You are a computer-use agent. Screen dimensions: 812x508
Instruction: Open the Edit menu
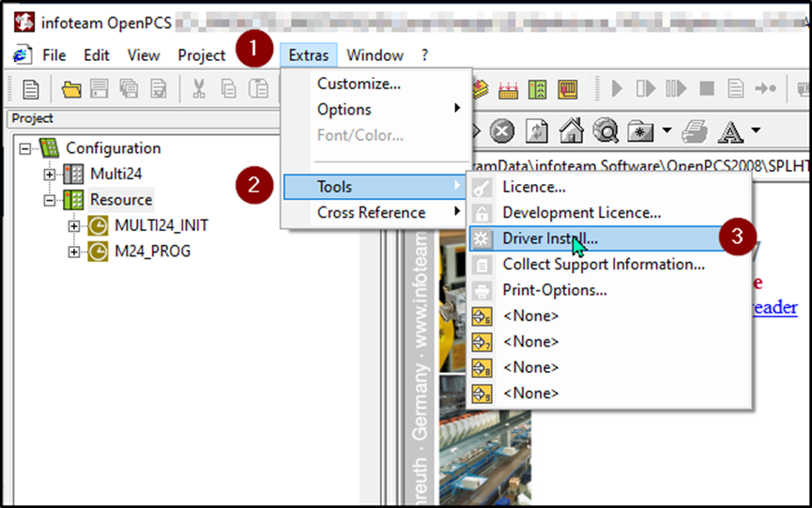coord(97,54)
